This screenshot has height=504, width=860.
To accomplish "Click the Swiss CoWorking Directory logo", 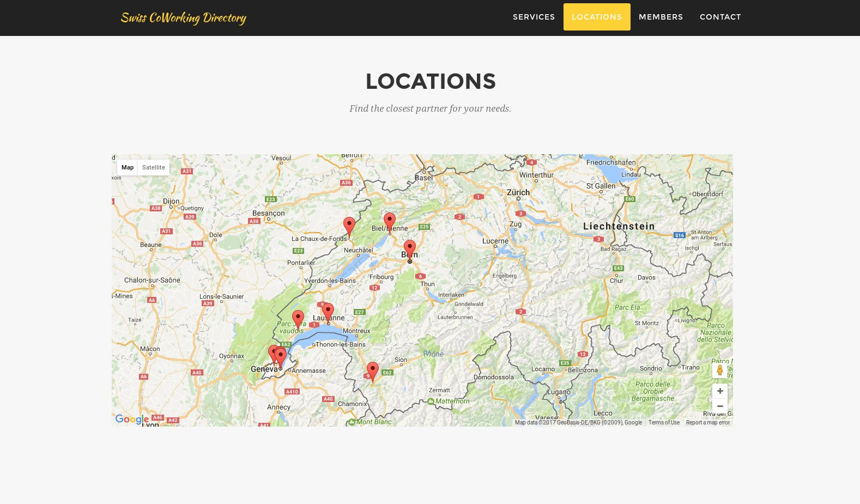I will (183, 18).
